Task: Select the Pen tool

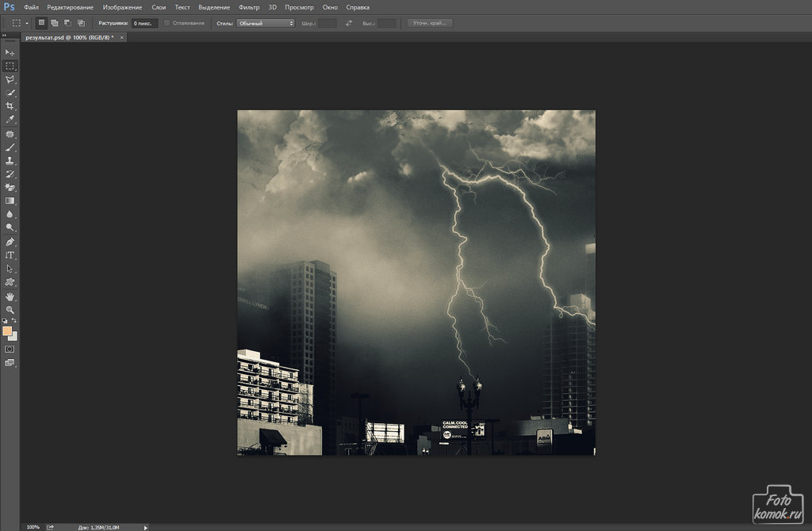Action: click(10, 241)
